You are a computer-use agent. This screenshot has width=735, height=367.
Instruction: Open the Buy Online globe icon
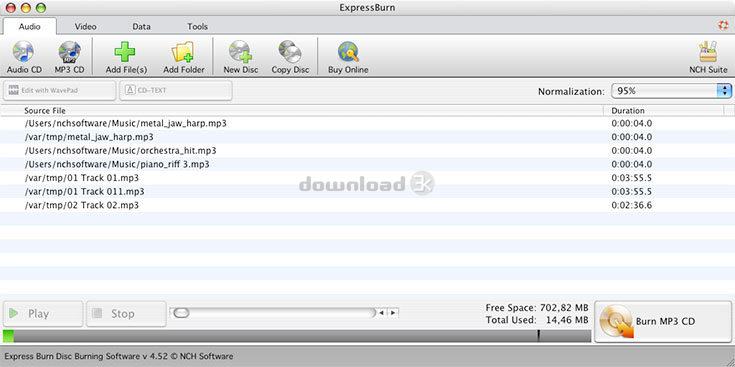[x=348, y=52]
